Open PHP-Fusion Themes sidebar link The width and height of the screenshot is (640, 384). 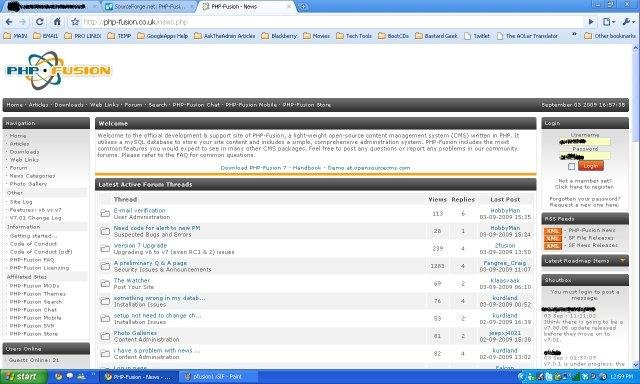(x=37, y=294)
